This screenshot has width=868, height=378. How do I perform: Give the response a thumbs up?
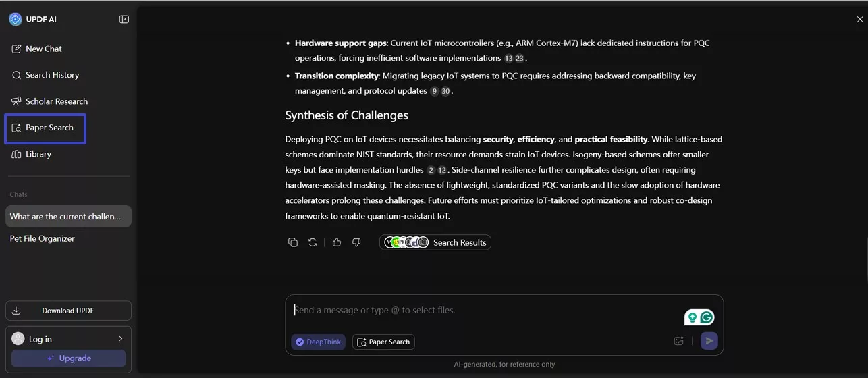click(x=337, y=242)
